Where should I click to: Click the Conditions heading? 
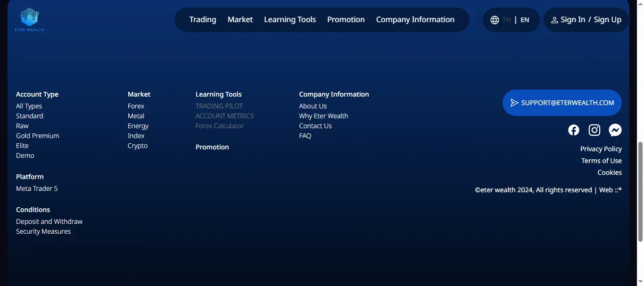pyautogui.click(x=33, y=210)
